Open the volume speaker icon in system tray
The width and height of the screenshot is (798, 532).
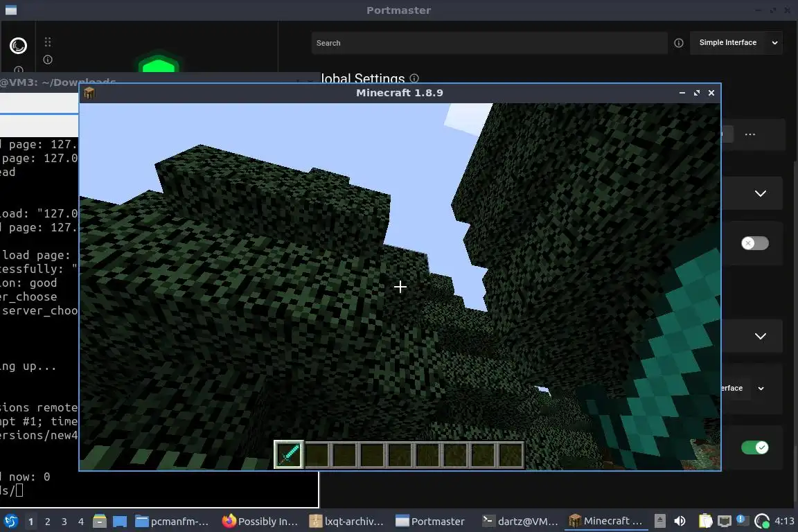pyautogui.click(x=680, y=521)
